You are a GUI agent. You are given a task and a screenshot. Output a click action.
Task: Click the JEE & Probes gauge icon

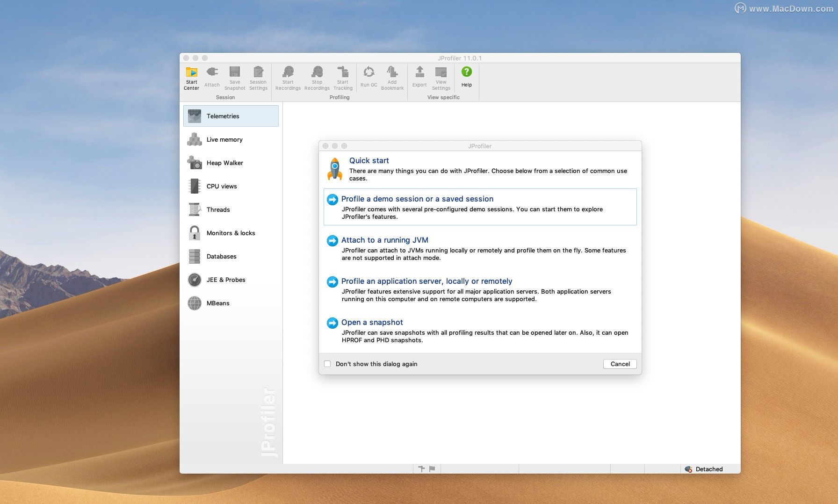[195, 280]
